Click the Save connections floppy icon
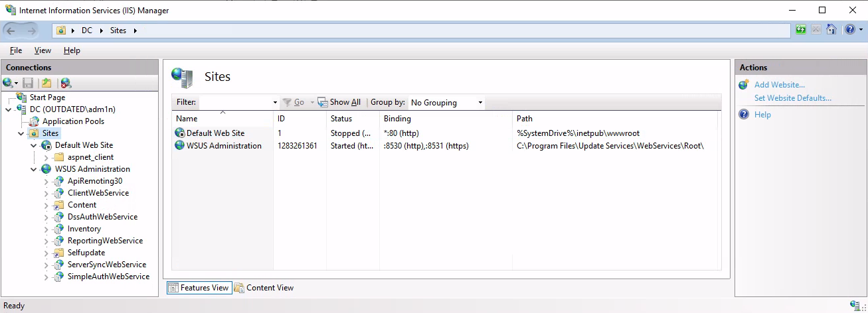This screenshot has width=868, height=313. (28, 83)
